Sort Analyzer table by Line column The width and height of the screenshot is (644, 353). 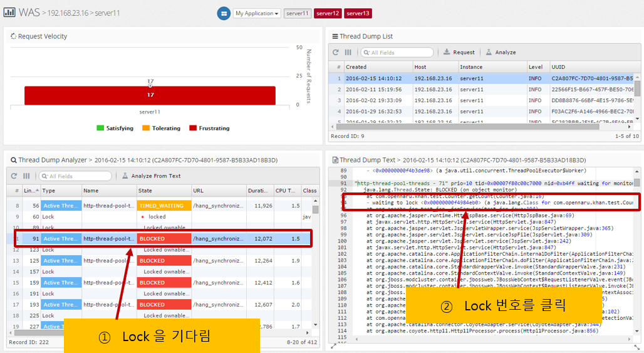(30, 190)
